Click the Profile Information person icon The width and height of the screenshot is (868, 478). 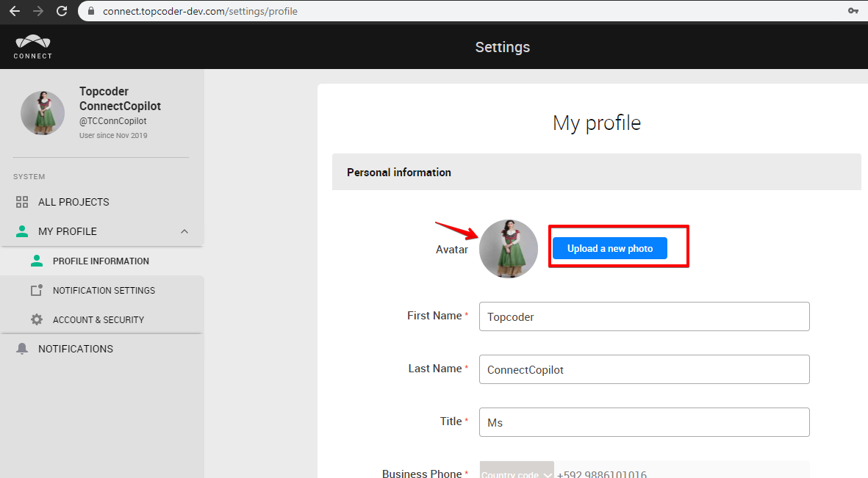pyautogui.click(x=37, y=261)
